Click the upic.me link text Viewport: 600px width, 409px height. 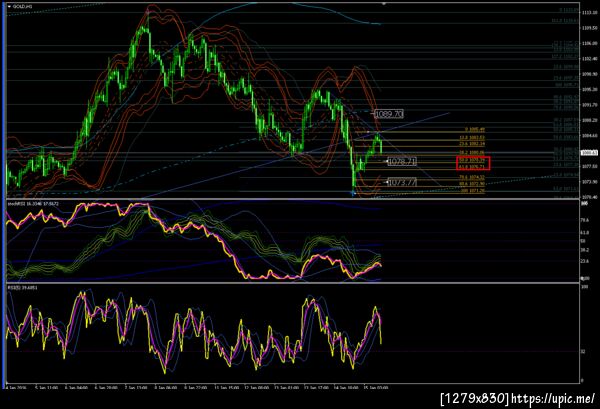(x=553, y=399)
